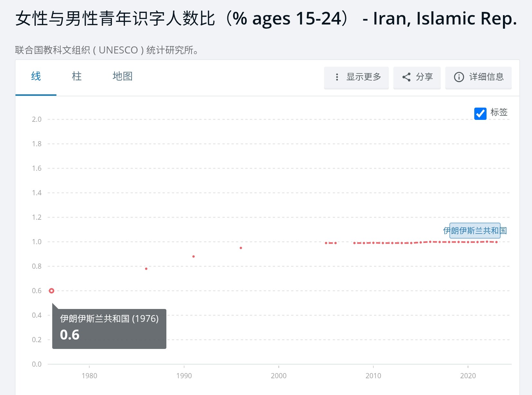Image resolution: width=532 pixels, height=395 pixels.
Task: Uncheck the 标签 labels checkbox
Action: click(480, 113)
